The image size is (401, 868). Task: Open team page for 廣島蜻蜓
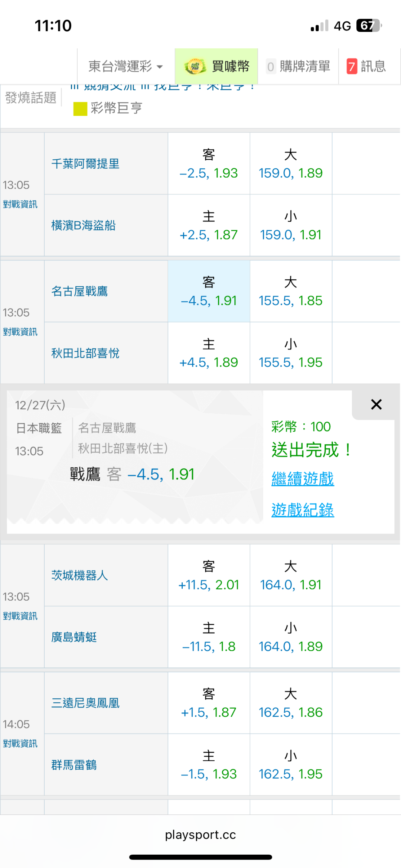[74, 637]
